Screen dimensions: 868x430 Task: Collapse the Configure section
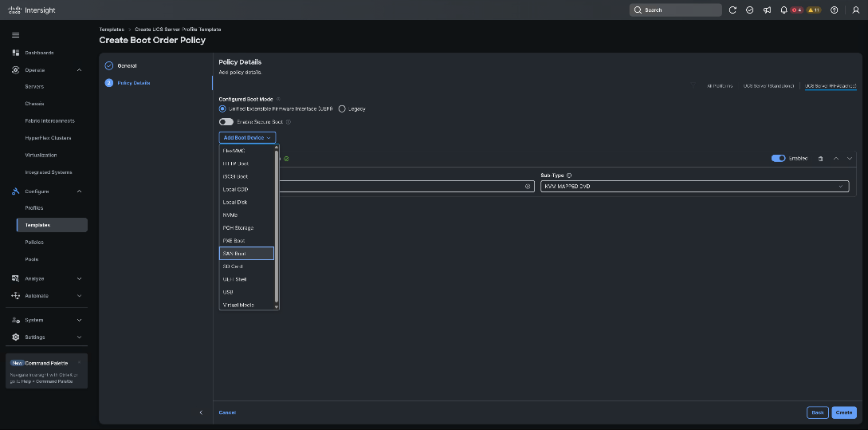79,191
